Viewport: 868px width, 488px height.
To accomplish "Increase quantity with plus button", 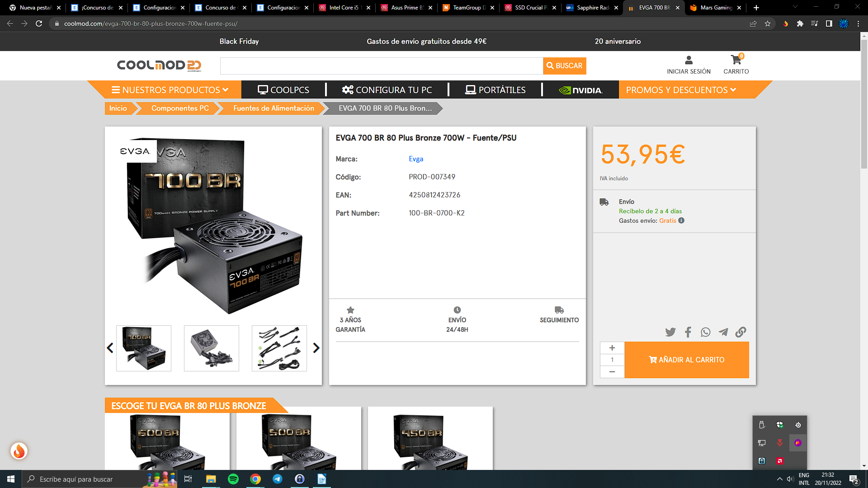I will click(612, 348).
